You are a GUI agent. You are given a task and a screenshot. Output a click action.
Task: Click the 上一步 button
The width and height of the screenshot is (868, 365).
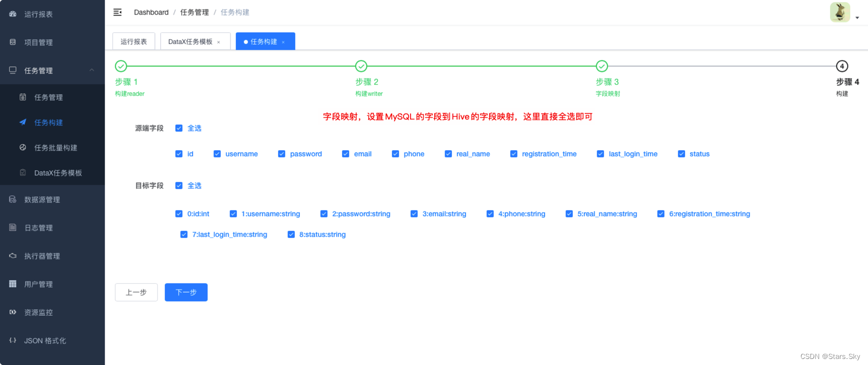coord(136,292)
